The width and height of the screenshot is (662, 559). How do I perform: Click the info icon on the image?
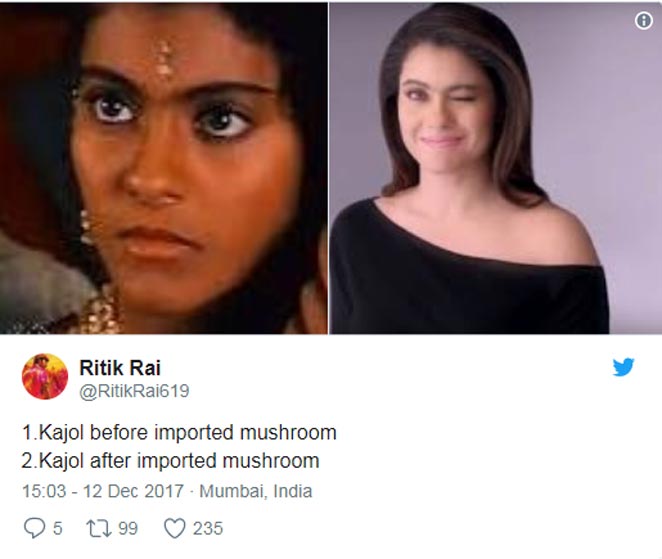[643, 20]
